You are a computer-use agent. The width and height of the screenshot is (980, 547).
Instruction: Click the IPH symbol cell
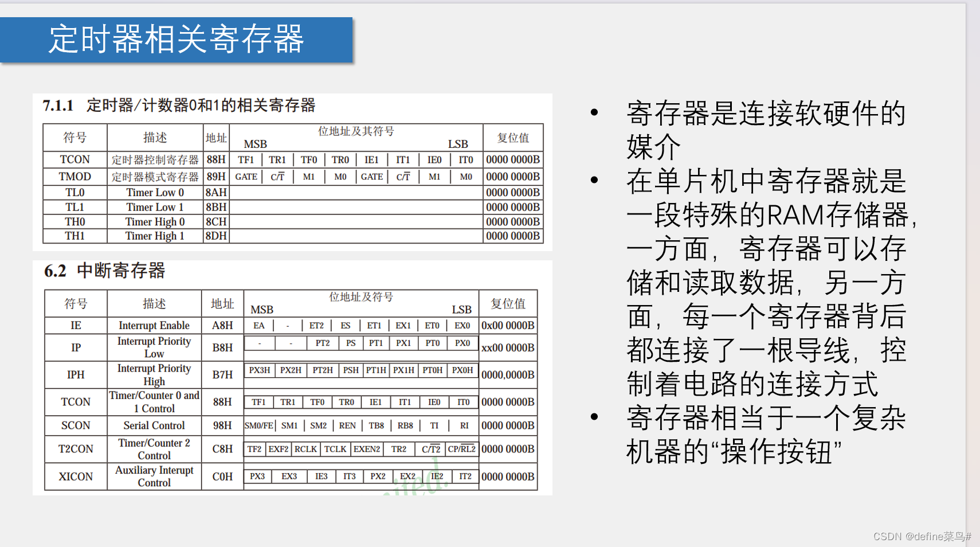pyautogui.click(x=76, y=374)
